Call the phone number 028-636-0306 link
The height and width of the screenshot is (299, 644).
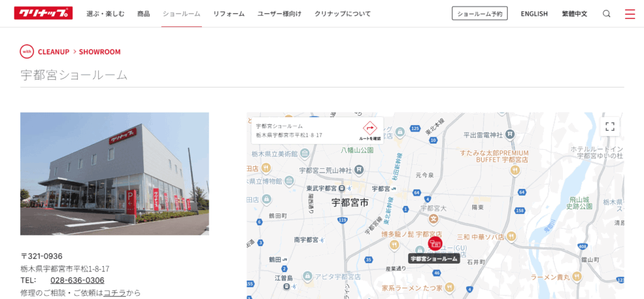pos(77,280)
